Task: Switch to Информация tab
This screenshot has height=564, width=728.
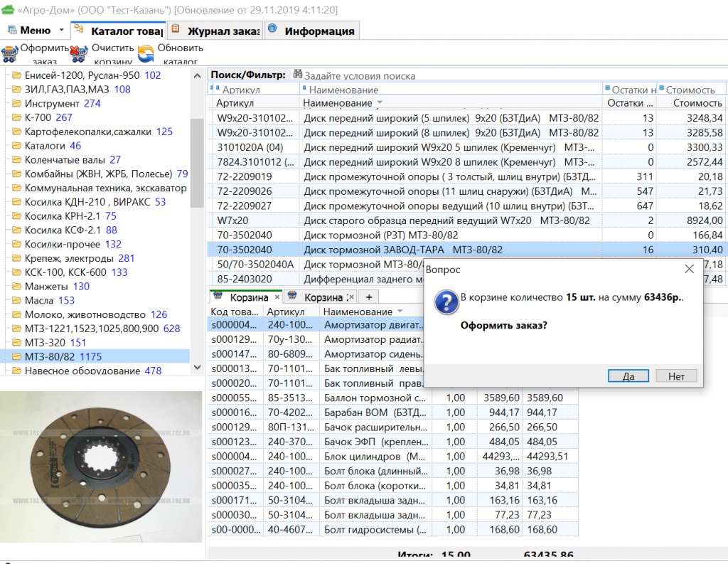Action: [311, 31]
